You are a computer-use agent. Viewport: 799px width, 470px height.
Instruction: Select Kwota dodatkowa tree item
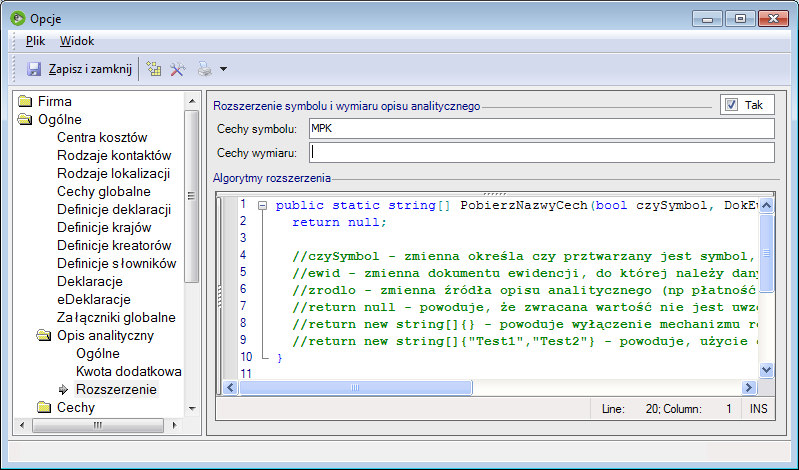coord(128,371)
